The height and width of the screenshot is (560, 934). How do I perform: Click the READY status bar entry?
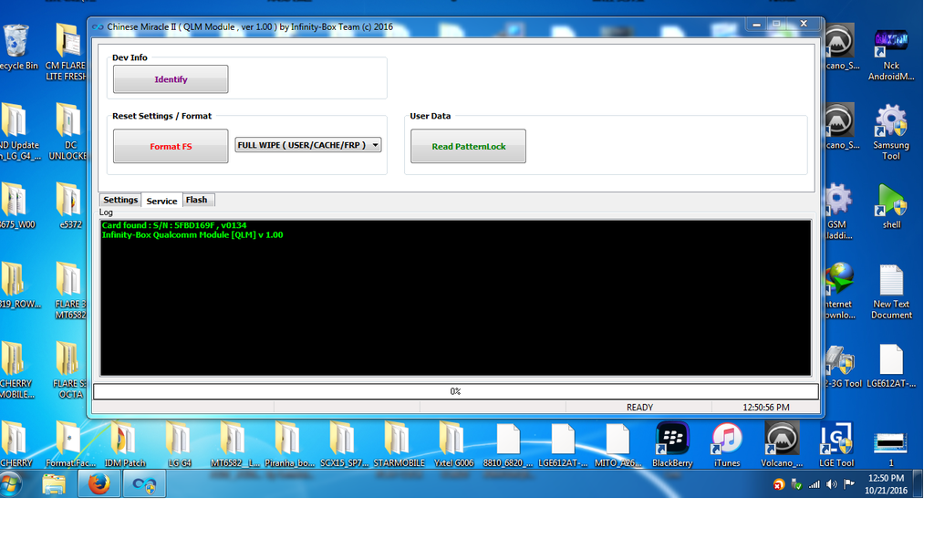tap(639, 408)
